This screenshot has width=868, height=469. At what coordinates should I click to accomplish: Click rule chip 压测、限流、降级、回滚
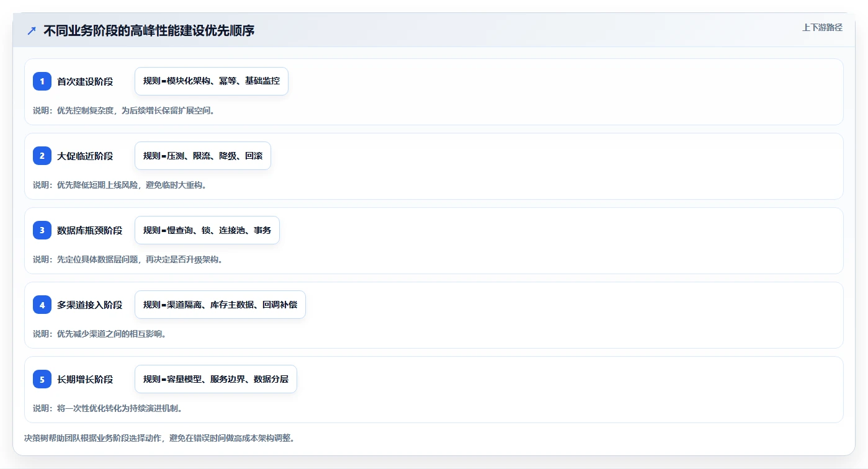203,156
